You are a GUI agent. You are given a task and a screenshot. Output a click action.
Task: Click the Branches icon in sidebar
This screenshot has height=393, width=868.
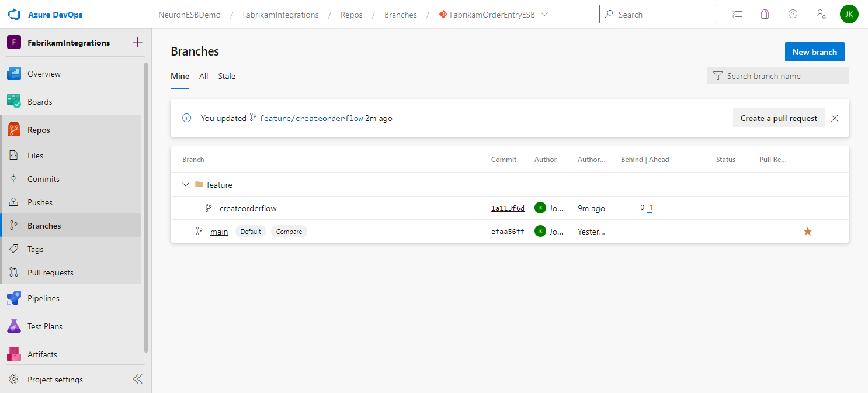coord(14,226)
